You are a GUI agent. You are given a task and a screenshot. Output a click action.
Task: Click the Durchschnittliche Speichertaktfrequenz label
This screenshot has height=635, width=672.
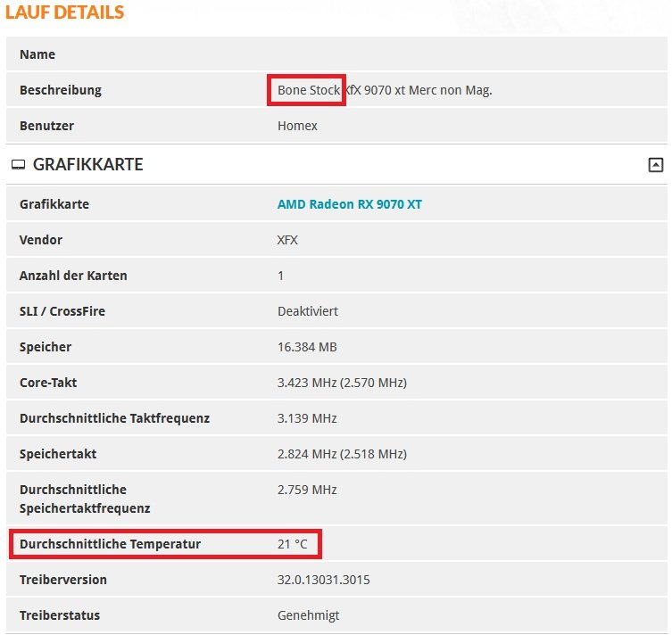85,499
